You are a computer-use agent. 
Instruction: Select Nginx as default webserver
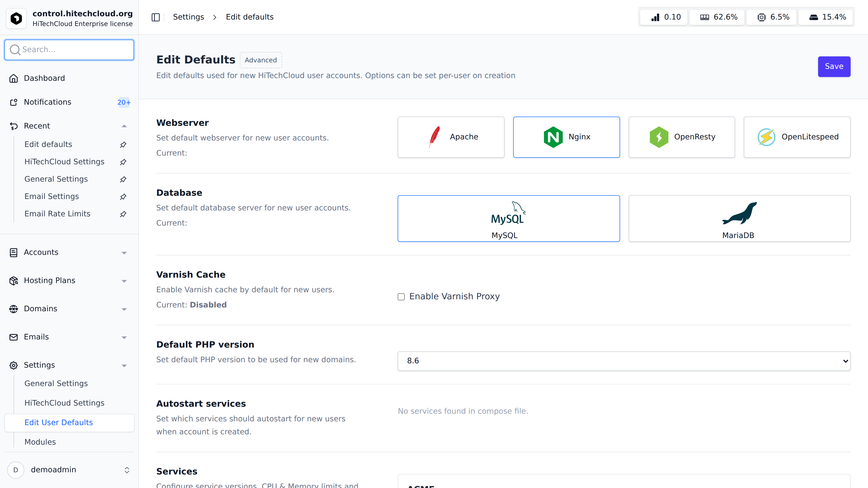click(x=566, y=137)
